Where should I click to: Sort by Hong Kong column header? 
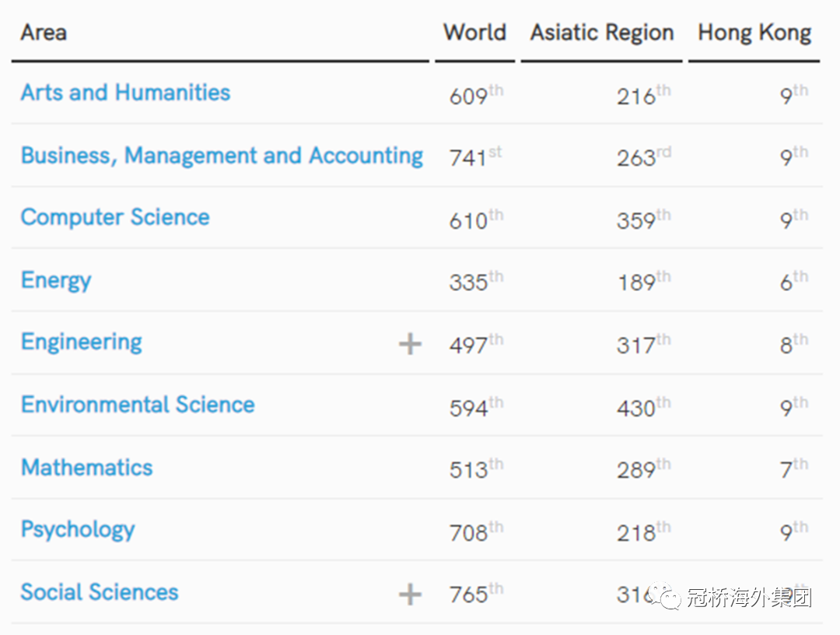[x=754, y=33]
